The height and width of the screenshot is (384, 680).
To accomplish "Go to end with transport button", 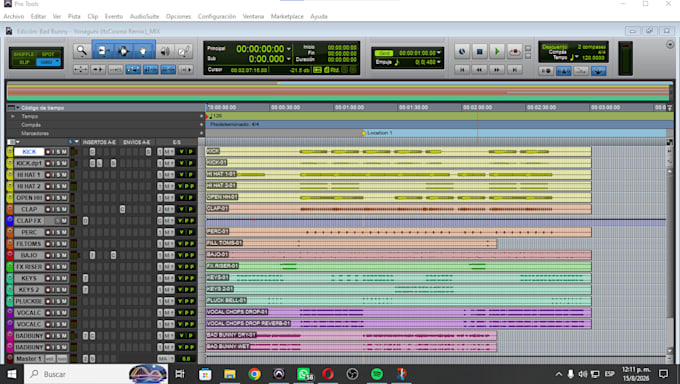I will 515,69.
